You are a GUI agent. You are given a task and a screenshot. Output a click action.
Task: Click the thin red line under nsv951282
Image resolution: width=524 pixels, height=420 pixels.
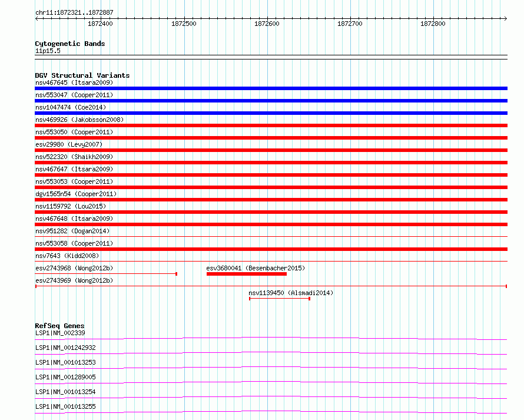click(x=271, y=237)
